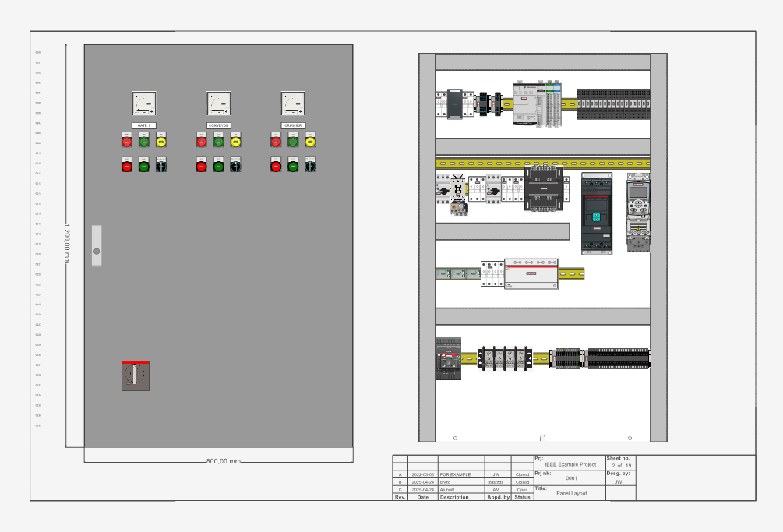Select the white module with red stripe
Viewport: 783px width, 532px height.
click(x=531, y=273)
